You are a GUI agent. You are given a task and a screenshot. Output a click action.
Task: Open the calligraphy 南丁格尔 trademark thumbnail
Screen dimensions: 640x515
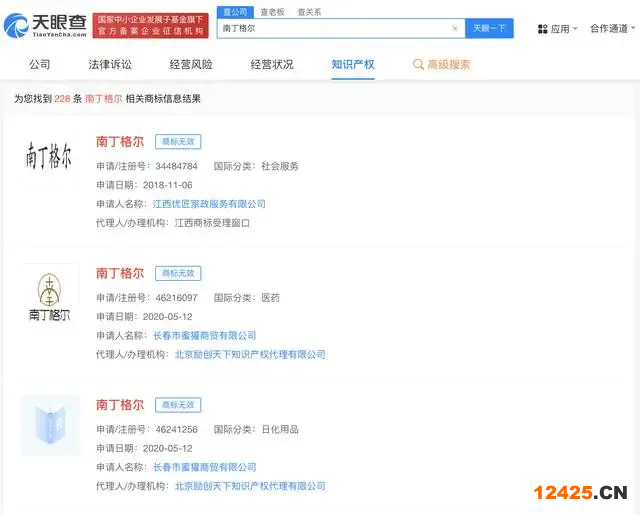[x=49, y=156]
